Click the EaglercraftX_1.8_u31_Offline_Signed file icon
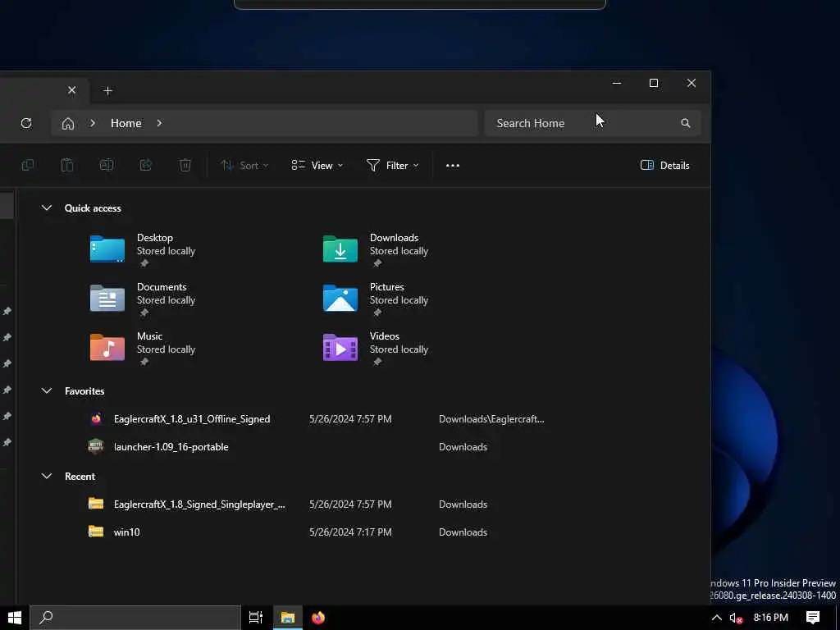 click(96, 419)
